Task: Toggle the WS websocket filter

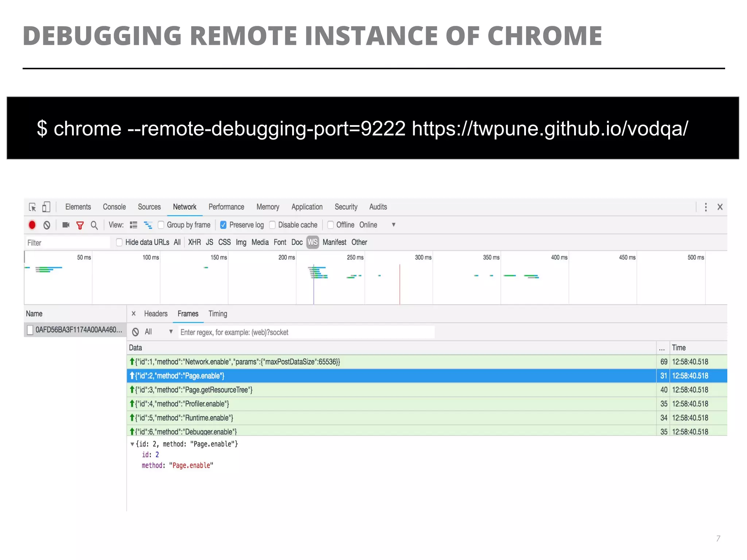Action: [313, 242]
